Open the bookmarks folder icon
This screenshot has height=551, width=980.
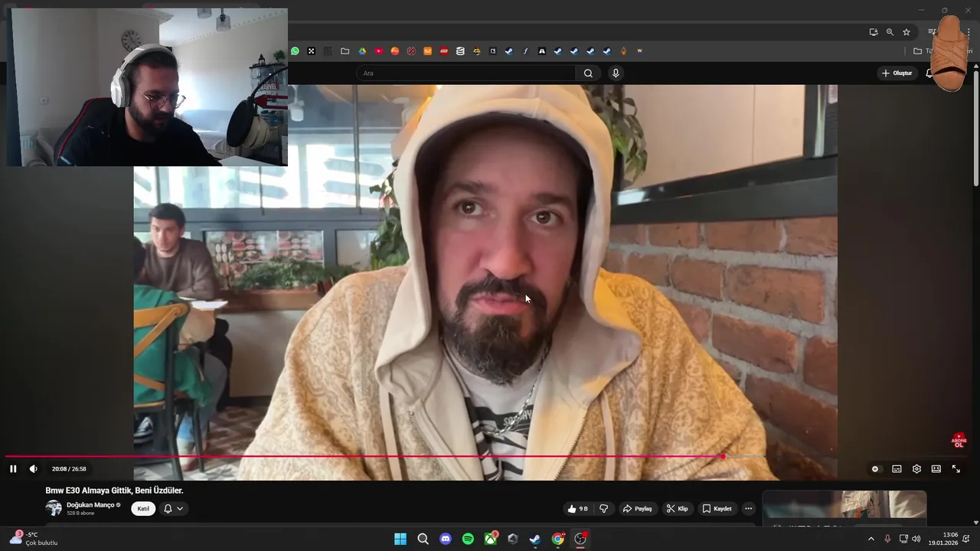345,51
